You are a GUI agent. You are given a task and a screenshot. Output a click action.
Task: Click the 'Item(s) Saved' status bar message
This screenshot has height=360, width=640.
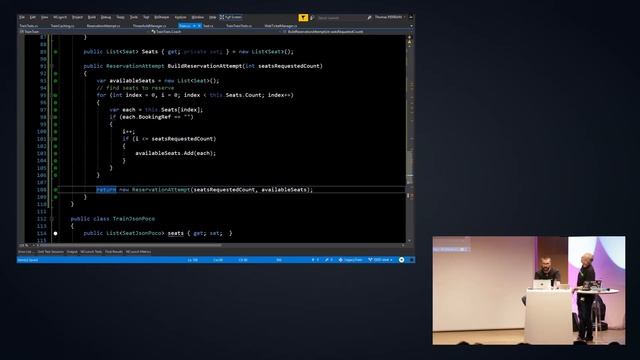[28, 260]
